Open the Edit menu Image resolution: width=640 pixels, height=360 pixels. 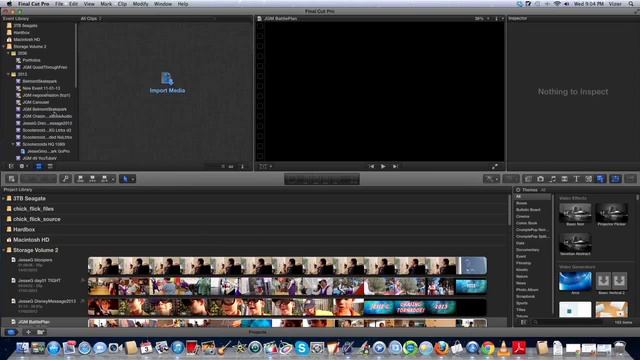[73, 4]
